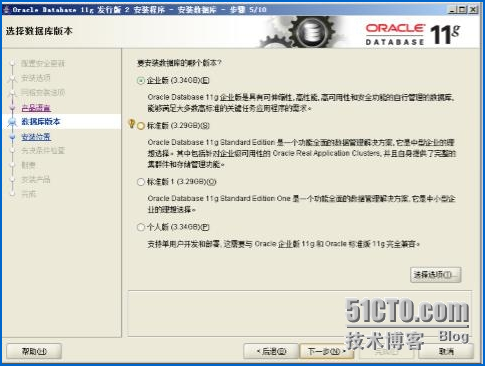Choose 标准版 1 (3.29GB) radio option
This screenshot has width=485, height=366.
coord(141,182)
